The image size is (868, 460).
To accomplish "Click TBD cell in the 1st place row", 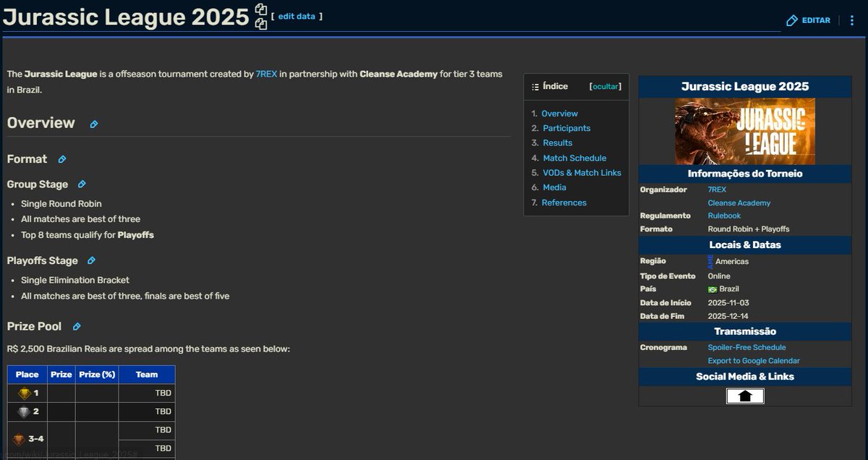I will pyautogui.click(x=147, y=393).
